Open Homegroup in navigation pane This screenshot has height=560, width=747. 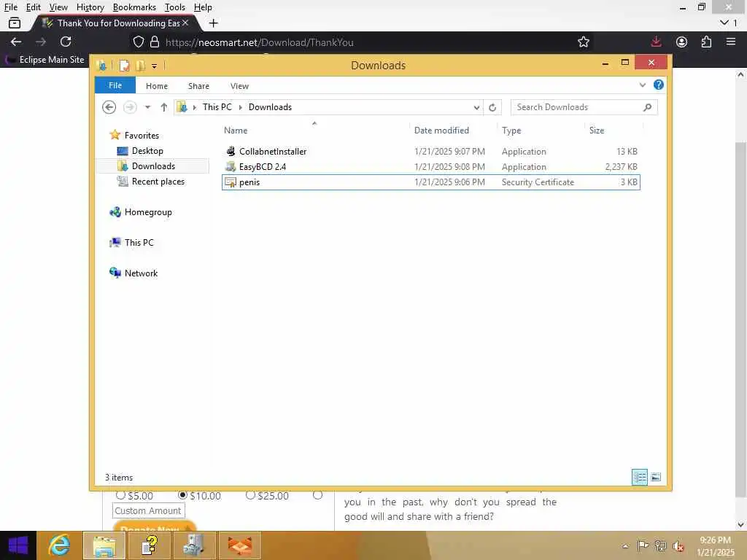[x=147, y=212]
